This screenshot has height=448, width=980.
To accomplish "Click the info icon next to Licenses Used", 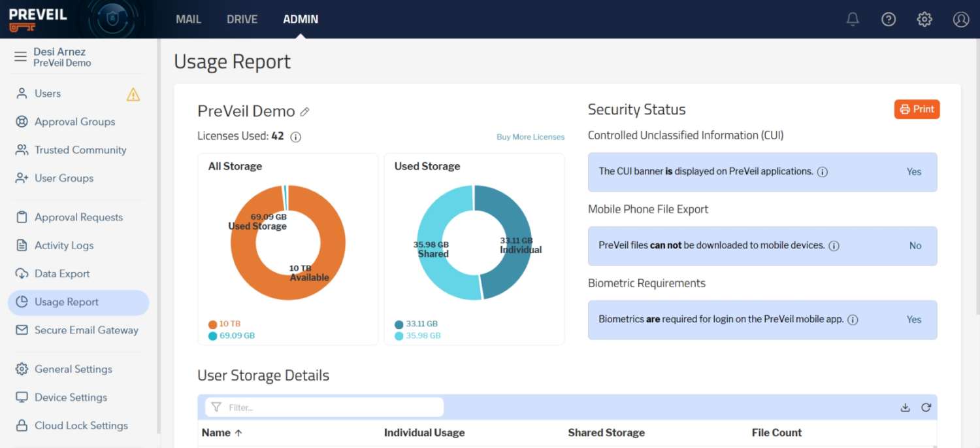I will (x=295, y=137).
